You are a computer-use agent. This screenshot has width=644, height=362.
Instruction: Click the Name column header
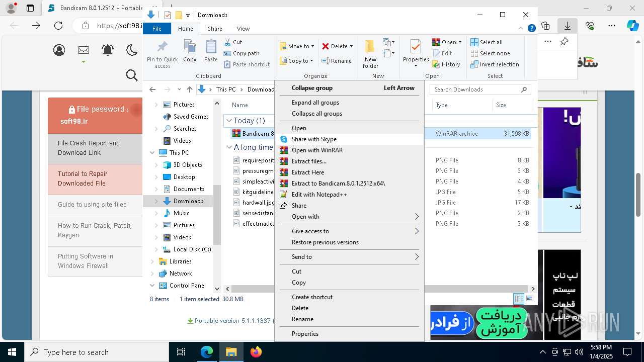coord(240,105)
